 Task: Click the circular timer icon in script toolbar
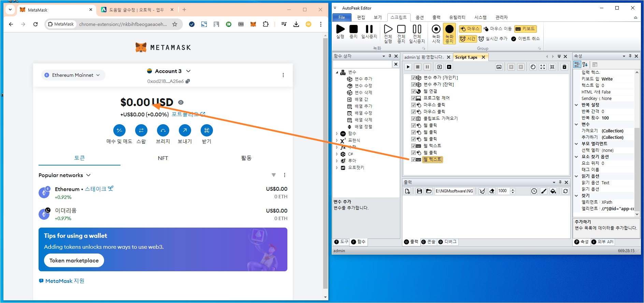533,67
